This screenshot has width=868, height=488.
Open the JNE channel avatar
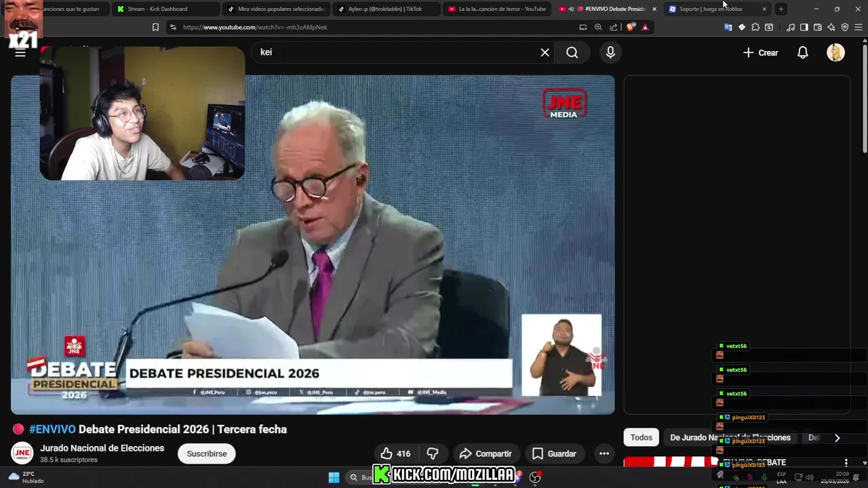click(22, 453)
